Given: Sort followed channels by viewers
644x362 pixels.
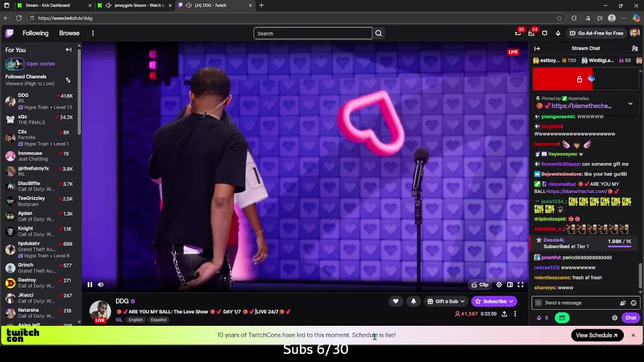Looking at the screenshot, I should pos(68,80).
